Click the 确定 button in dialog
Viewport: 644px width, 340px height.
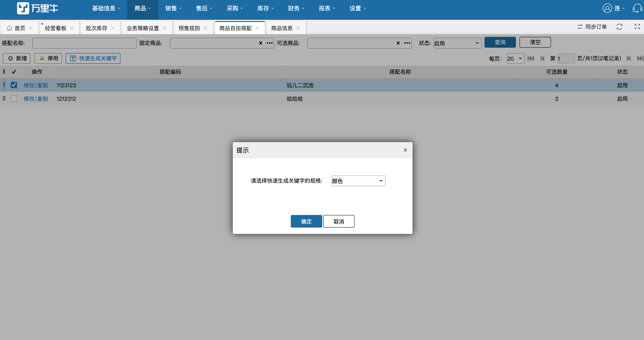tap(306, 221)
